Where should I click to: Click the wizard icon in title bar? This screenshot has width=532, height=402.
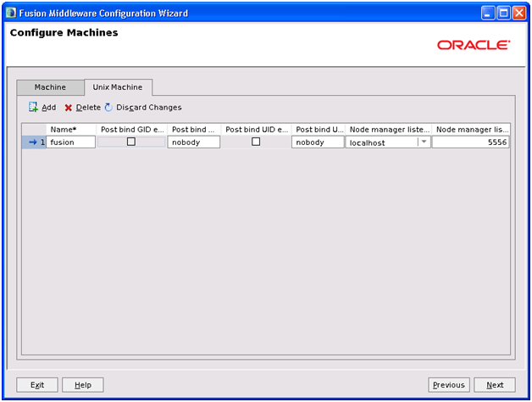coord(11,13)
